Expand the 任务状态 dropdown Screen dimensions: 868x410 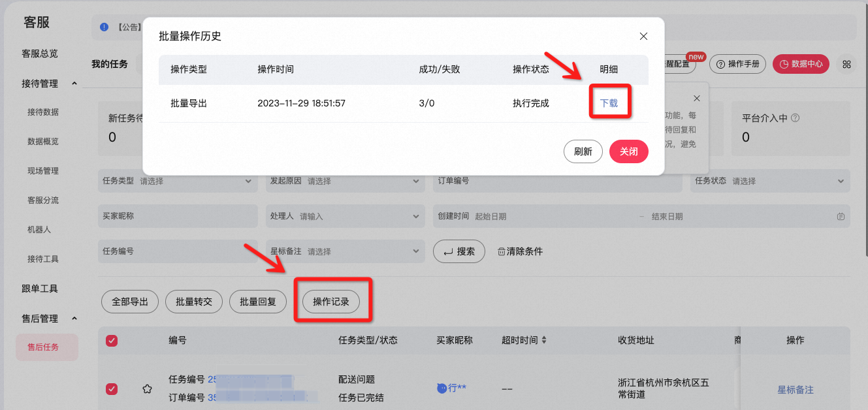(771, 181)
